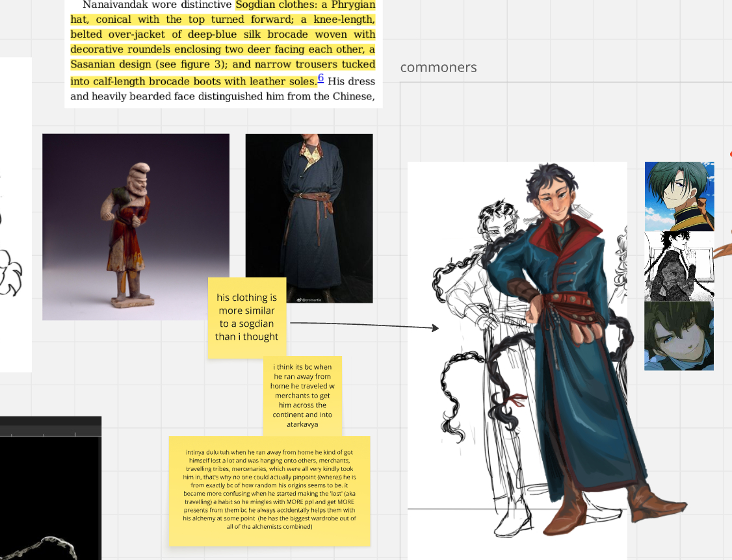Viewport: 732px width, 560px height.
Task: Click the arrow connector pointing at the character
Action: [364, 325]
